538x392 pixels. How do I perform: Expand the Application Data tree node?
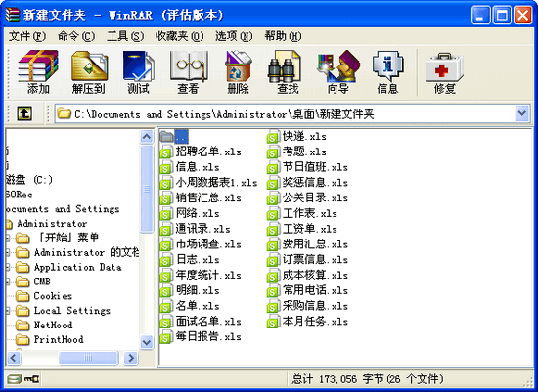coord(9,268)
